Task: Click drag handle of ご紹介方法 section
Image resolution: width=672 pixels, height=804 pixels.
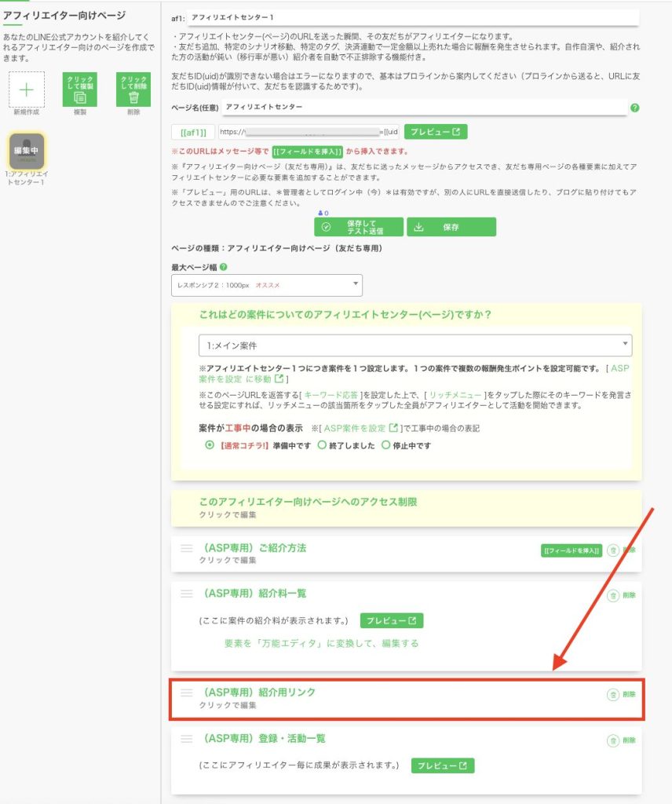Action: click(187, 549)
